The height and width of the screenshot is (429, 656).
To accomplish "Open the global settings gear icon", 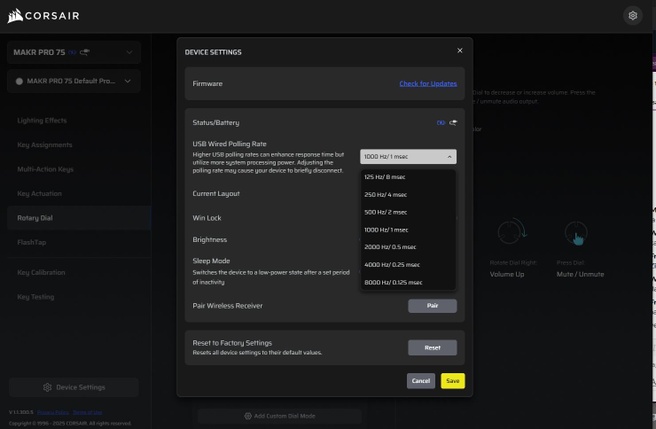I will [x=633, y=16].
